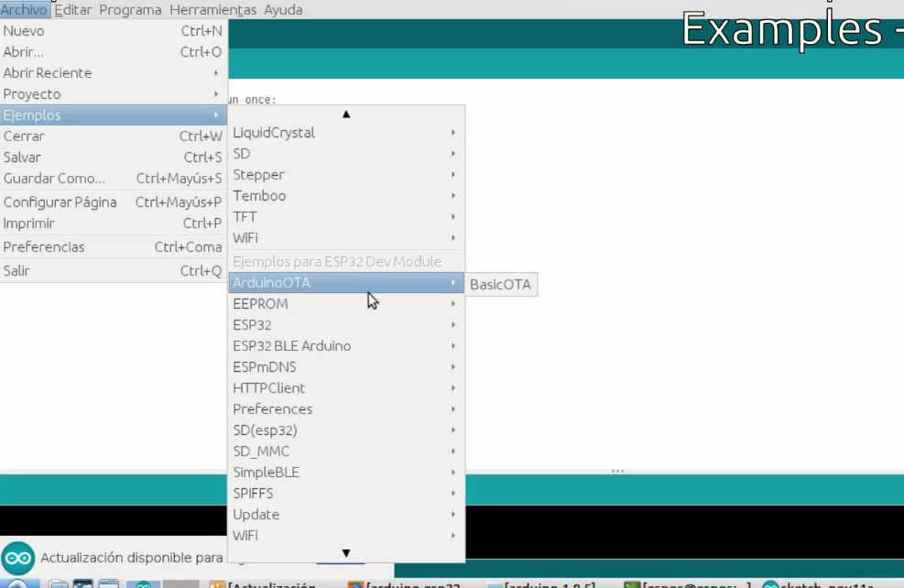Expand the HTTPClient examples
The width and height of the screenshot is (904, 588).
(x=346, y=388)
